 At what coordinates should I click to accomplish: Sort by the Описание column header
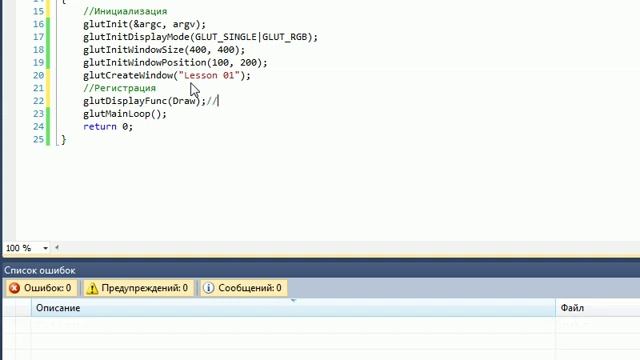pyautogui.click(x=293, y=308)
